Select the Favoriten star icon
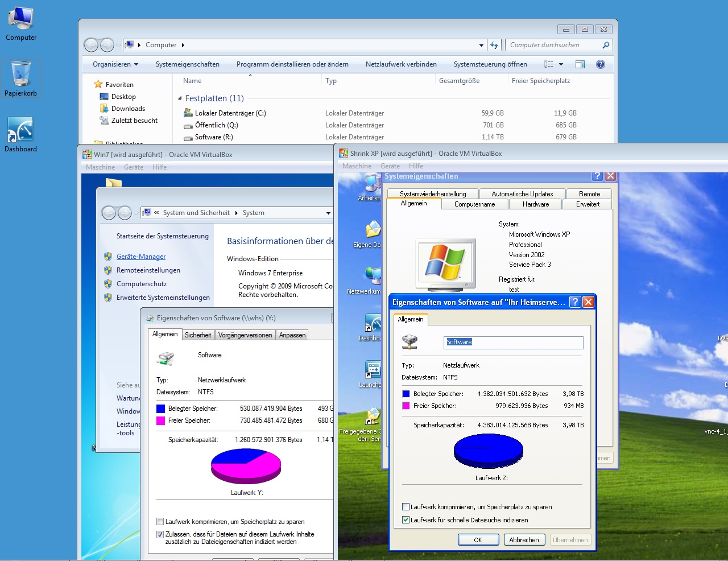This screenshot has height=561, width=728. (98, 84)
